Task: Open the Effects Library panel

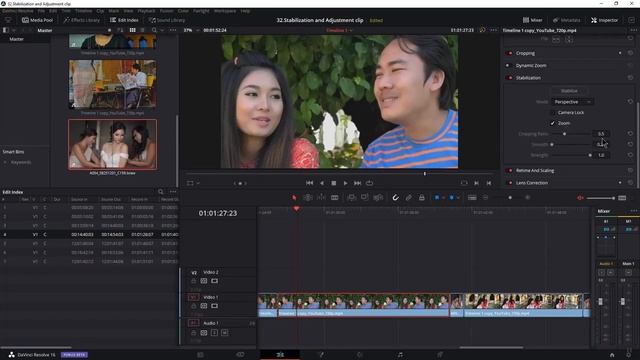Action: point(81,20)
